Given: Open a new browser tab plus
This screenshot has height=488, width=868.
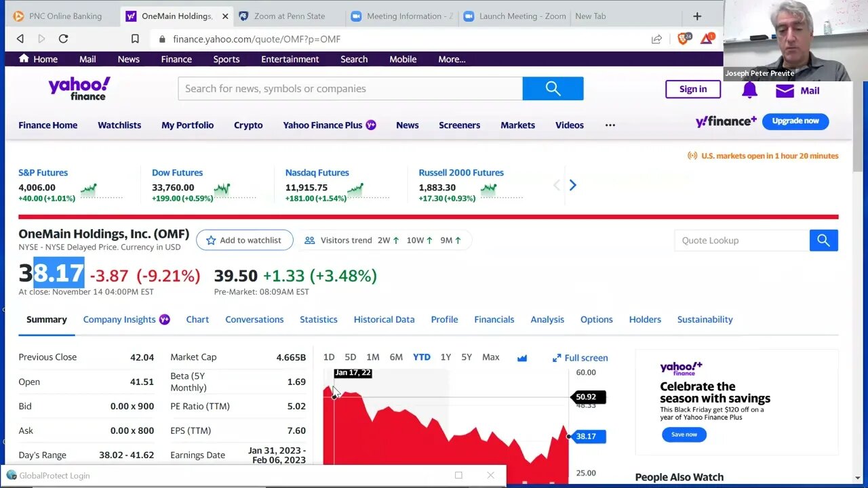Looking at the screenshot, I should [697, 16].
